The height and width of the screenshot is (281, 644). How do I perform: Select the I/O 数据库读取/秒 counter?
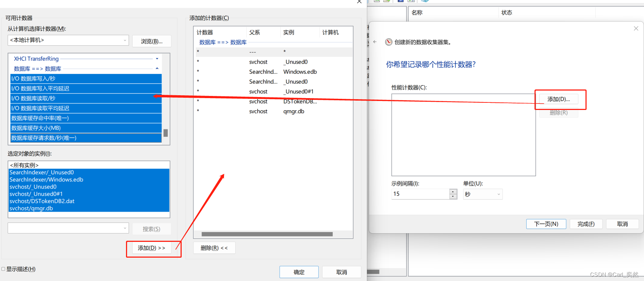(86, 98)
